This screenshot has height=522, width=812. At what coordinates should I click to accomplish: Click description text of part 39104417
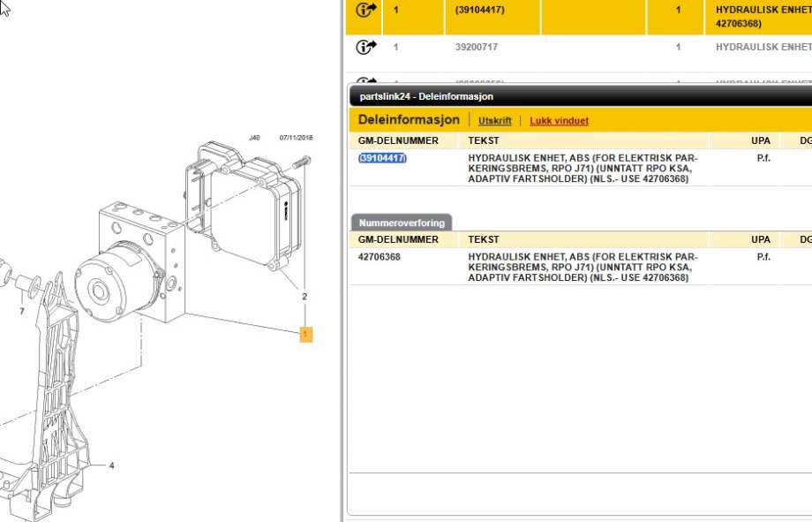click(583, 168)
